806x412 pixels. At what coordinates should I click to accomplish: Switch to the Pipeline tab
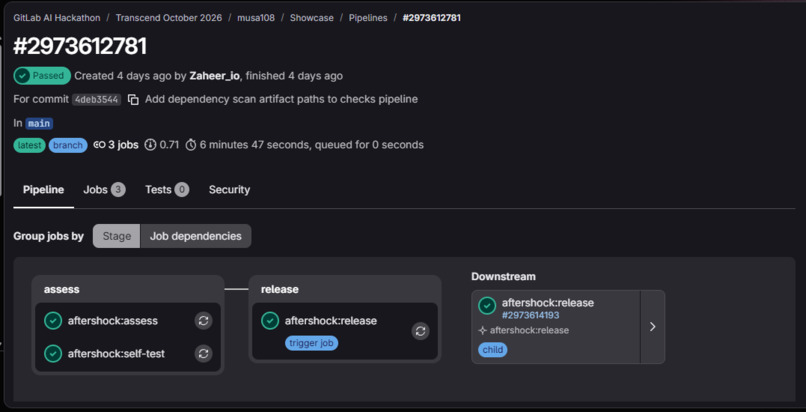[44, 190]
